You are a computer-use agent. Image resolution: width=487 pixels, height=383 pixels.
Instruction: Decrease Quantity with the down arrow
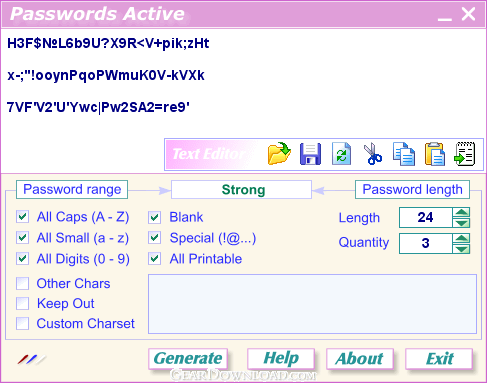click(x=461, y=249)
